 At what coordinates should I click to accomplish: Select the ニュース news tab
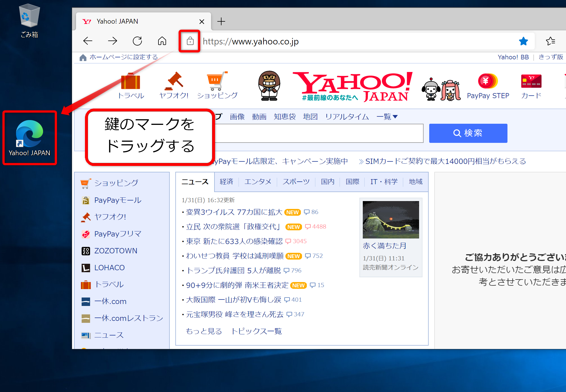pos(195,182)
